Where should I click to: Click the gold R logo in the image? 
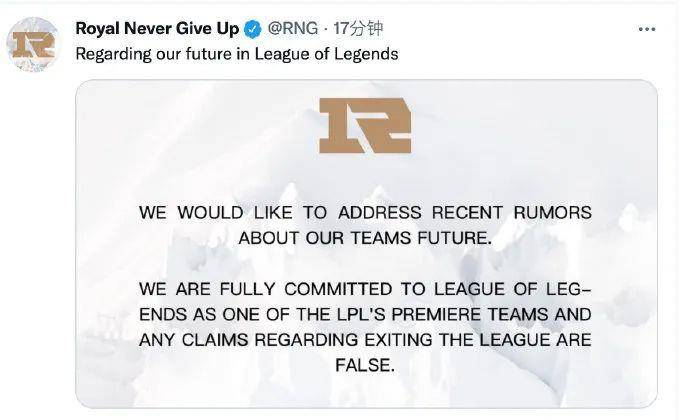tap(365, 125)
